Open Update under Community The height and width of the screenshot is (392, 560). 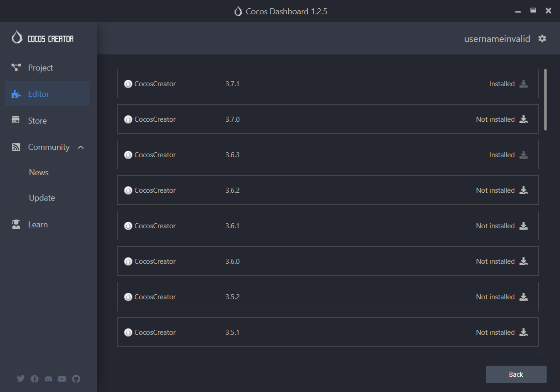(42, 198)
